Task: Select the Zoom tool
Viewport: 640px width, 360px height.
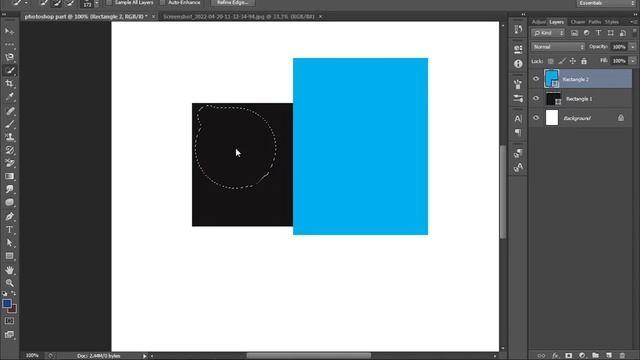Action: pos(9,283)
